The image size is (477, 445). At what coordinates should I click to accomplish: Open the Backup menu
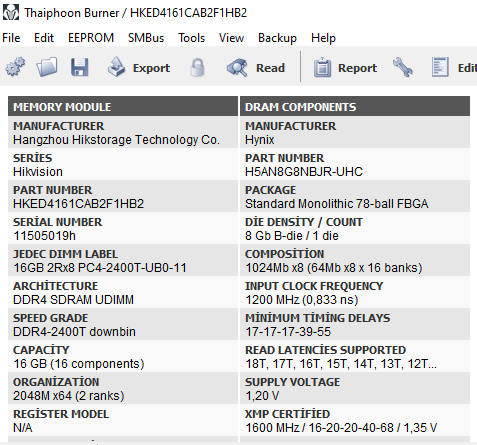point(277,38)
